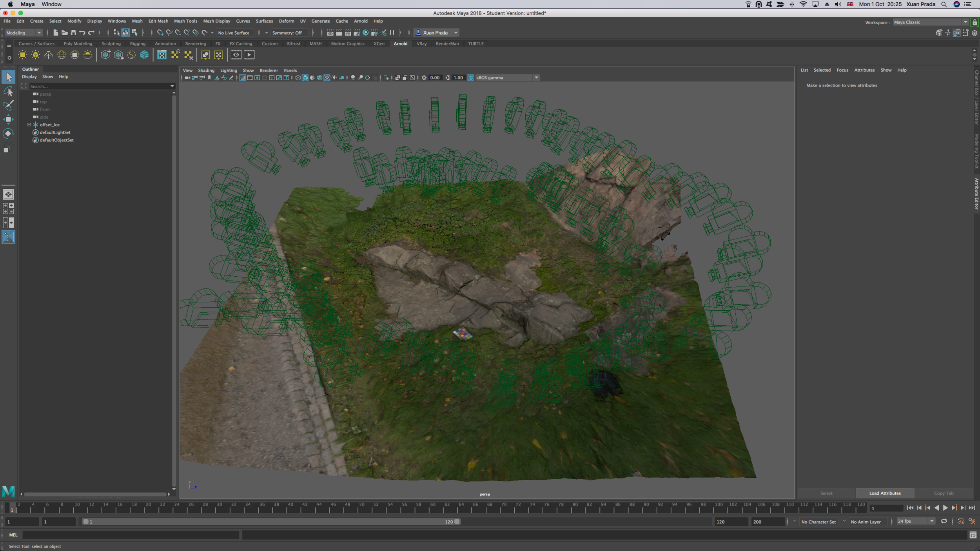Open the 24 fps frame rate dropdown
The image size is (980, 551).
point(931,521)
